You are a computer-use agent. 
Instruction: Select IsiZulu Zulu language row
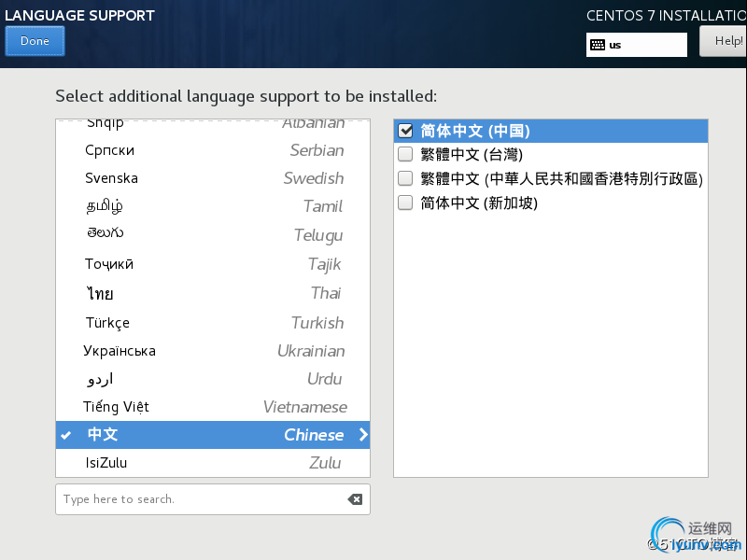(213, 462)
